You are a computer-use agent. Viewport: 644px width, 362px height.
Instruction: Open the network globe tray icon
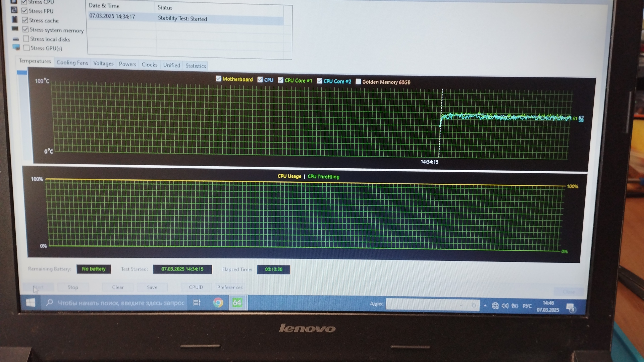495,305
